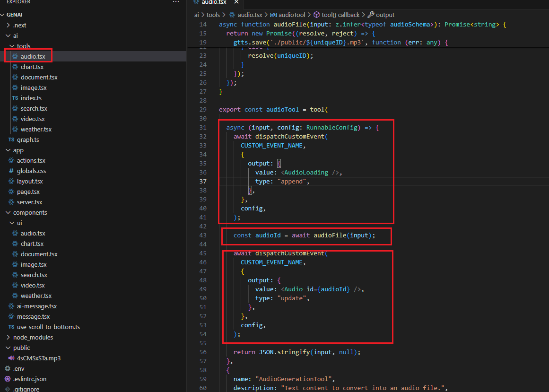The width and height of the screenshot is (549, 392).
Task: Click TS icon beside use-scroll-to-bottom.ts
Action: point(11,327)
